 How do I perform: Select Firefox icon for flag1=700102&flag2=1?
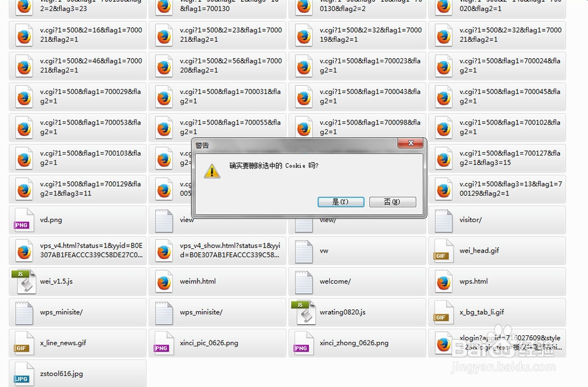click(x=443, y=128)
